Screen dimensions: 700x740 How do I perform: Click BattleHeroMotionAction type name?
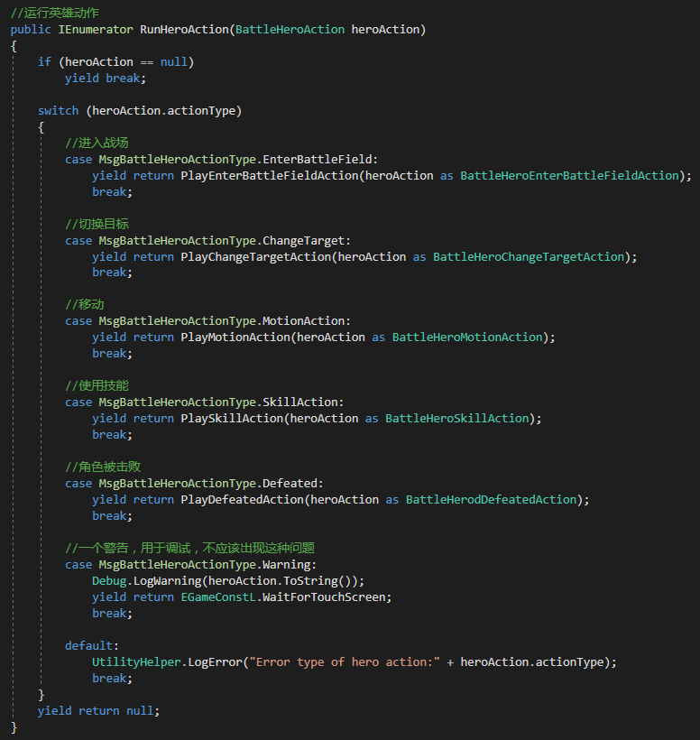[467, 337]
